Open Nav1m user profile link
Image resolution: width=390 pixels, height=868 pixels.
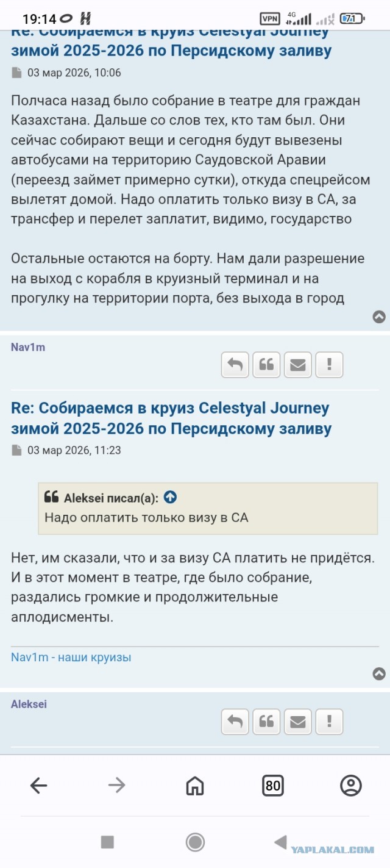[28, 347]
